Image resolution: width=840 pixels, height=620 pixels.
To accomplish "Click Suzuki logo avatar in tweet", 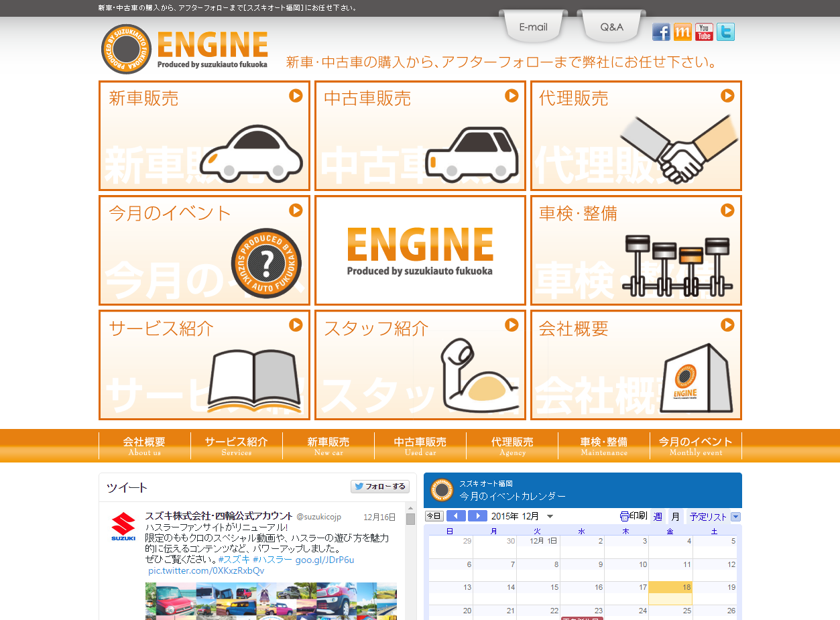I will [123, 528].
